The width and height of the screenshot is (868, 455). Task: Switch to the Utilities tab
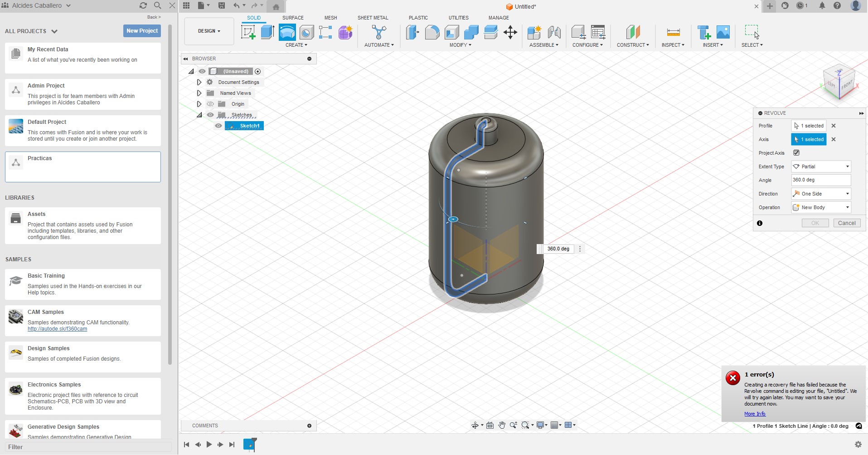[x=458, y=18]
